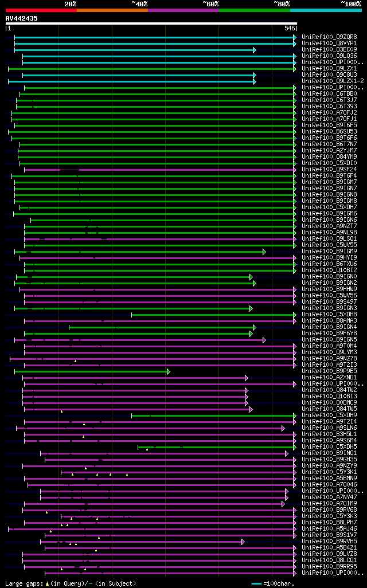Select the UniRef100_Q9LSQ1 label
Image resolution: width=367 pixels, height=588 pixels.
(330, 239)
